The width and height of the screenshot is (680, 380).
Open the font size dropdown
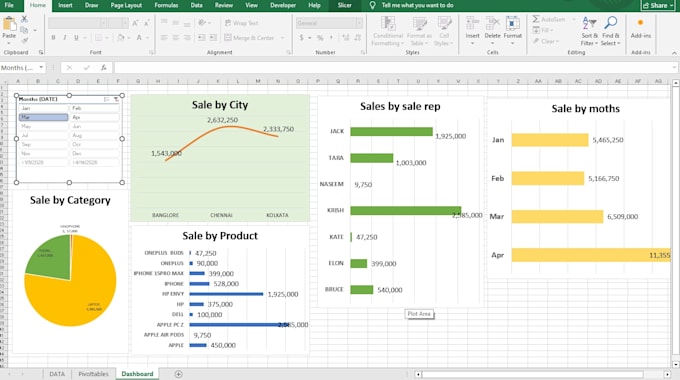(125, 23)
